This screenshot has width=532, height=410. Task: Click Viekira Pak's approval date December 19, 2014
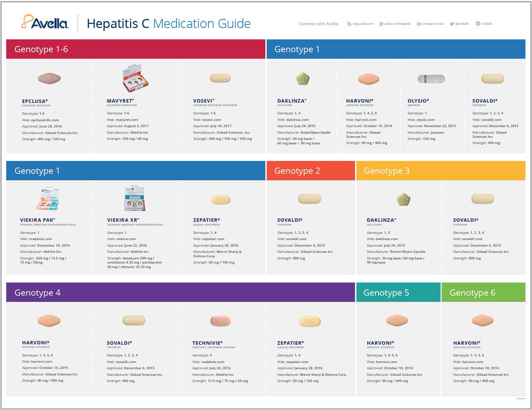(x=55, y=245)
